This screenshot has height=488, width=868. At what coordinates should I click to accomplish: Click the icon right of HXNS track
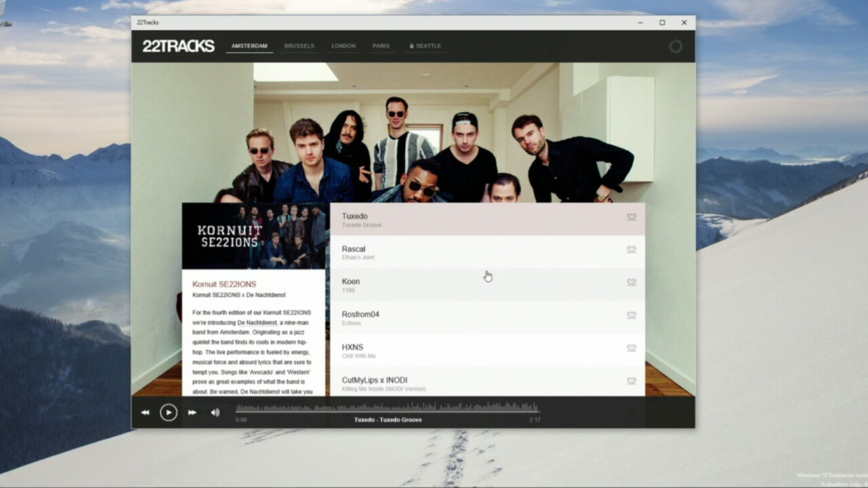(x=631, y=348)
